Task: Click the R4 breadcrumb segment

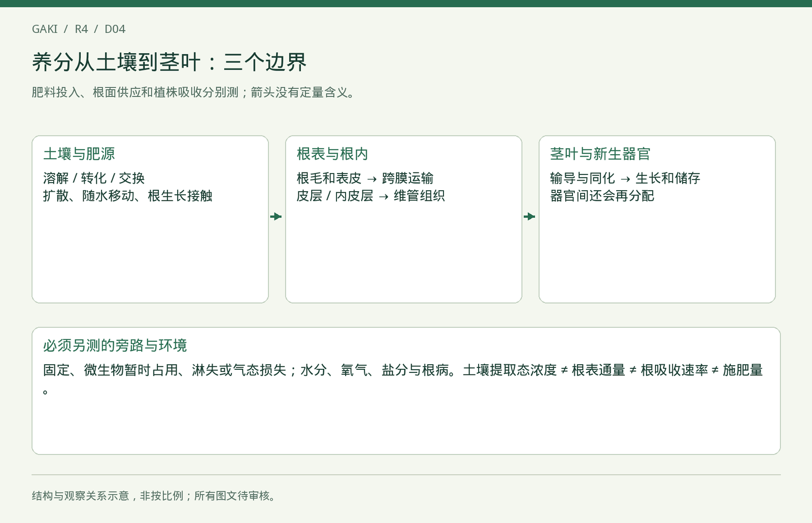Action: coord(81,29)
